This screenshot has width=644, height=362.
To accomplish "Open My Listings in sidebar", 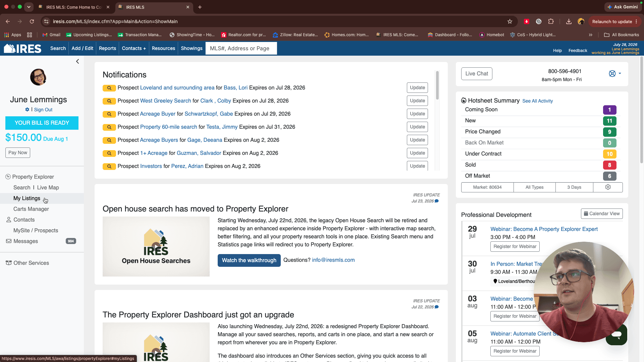I will (x=27, y=198).
